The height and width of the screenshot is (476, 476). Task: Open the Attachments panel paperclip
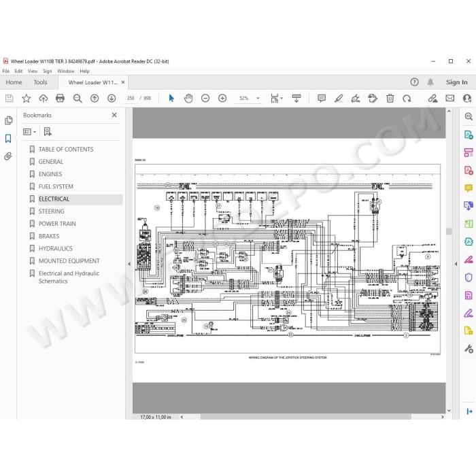(x=8, y=156)
